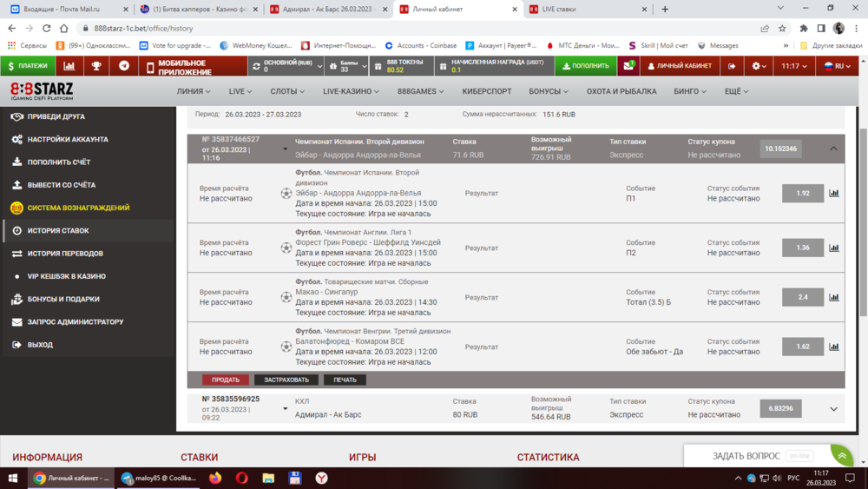Open statistics for Балатонфюред - Комаром match
The image size is (868, 489).
tap(833, 347)
